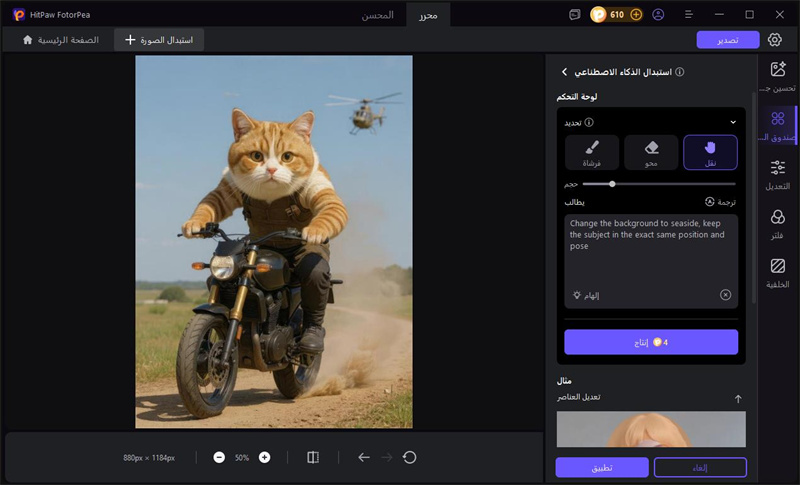The height and width of the screenshot is (485, 800).
Task: Collapse the selection section chevron
Action: click(x=733, y=122)
